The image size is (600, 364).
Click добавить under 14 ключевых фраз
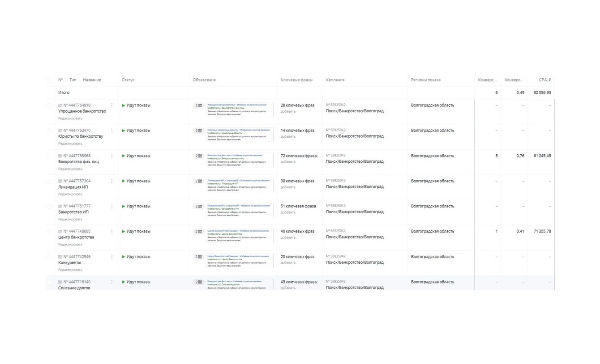[x=288, y=137]
